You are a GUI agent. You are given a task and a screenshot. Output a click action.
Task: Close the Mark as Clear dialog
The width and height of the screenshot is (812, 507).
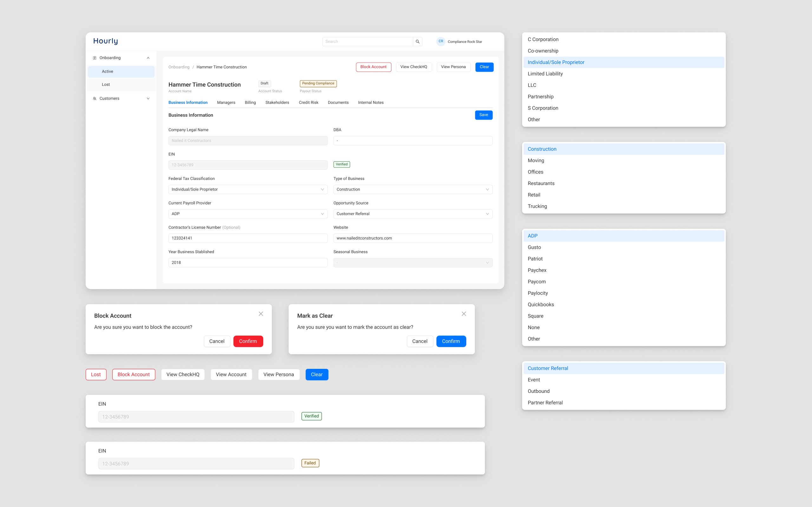464,314
